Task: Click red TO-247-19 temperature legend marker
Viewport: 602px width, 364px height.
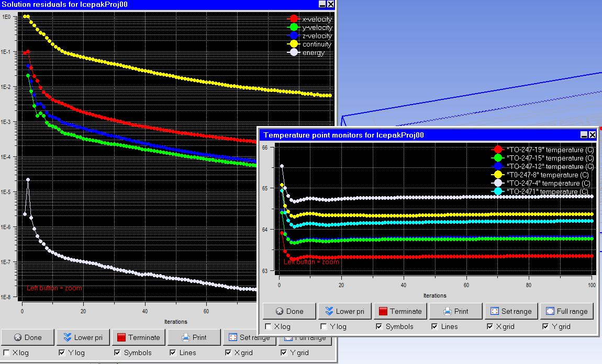Action: [498, 150]
